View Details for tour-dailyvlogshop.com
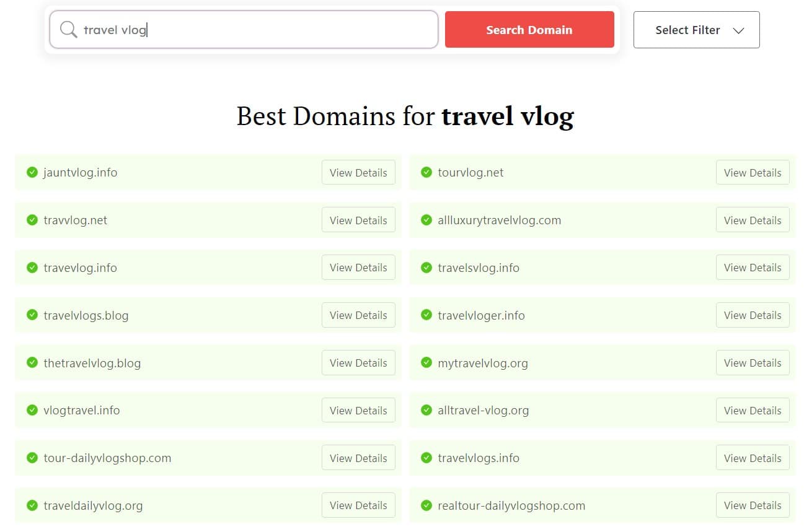This screenshot has height=532, width=804. coord(358,458)
